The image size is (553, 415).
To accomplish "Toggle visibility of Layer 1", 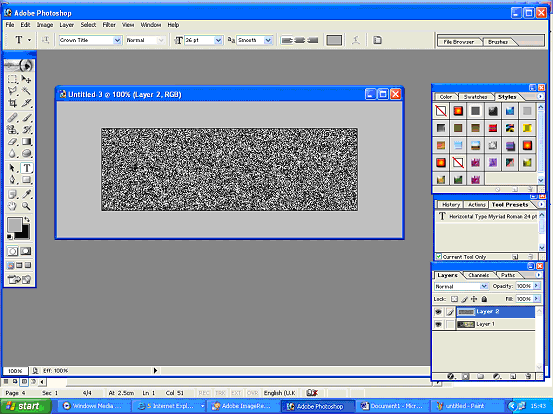I will click(x=438, y=324).
